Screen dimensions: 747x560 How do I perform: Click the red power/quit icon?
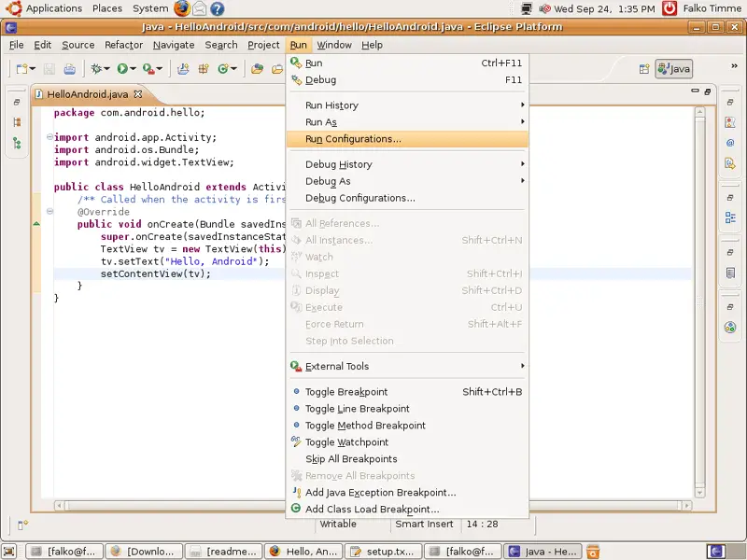coord(669,8)
